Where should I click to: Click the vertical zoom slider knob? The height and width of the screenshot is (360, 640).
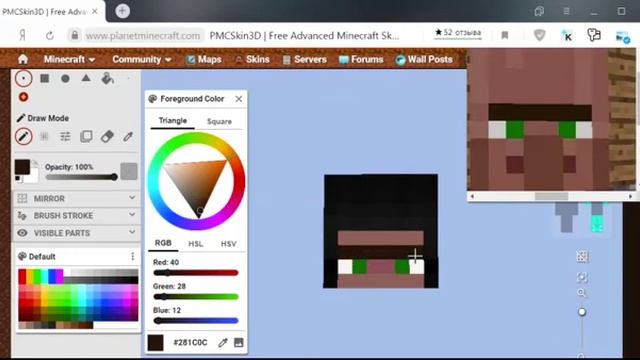pyautogui.click(x=582, y=312)
